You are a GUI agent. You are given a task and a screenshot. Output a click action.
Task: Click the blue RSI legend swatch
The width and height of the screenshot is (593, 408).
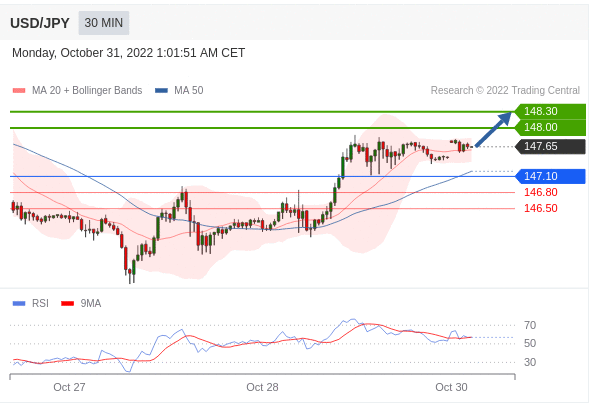[19, 303]
